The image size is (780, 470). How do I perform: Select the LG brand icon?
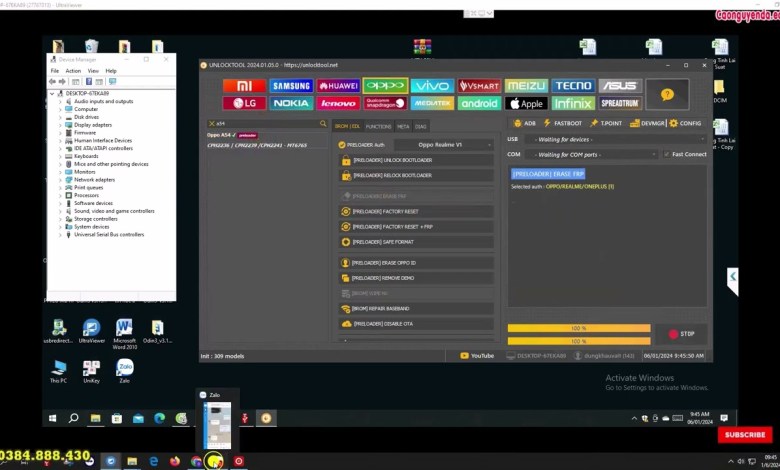(244, 103)
